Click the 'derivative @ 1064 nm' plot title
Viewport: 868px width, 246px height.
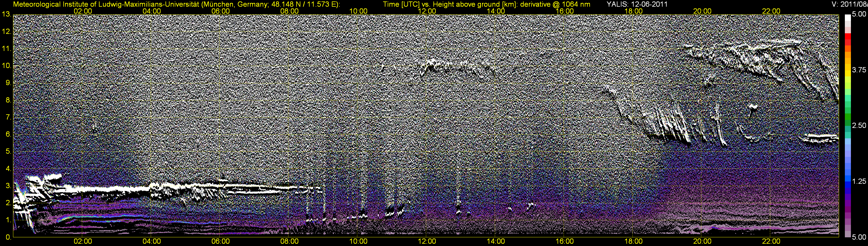tap(556, 4)
